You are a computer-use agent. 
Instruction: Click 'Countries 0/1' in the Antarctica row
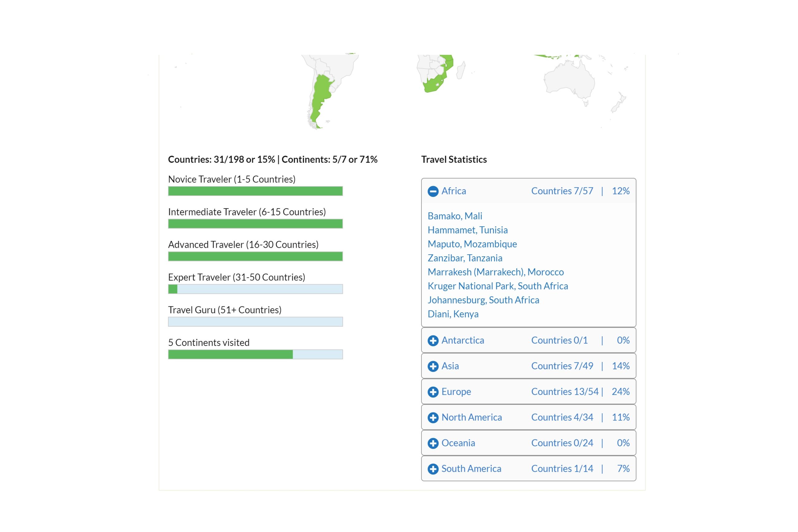tap(560, 340)
